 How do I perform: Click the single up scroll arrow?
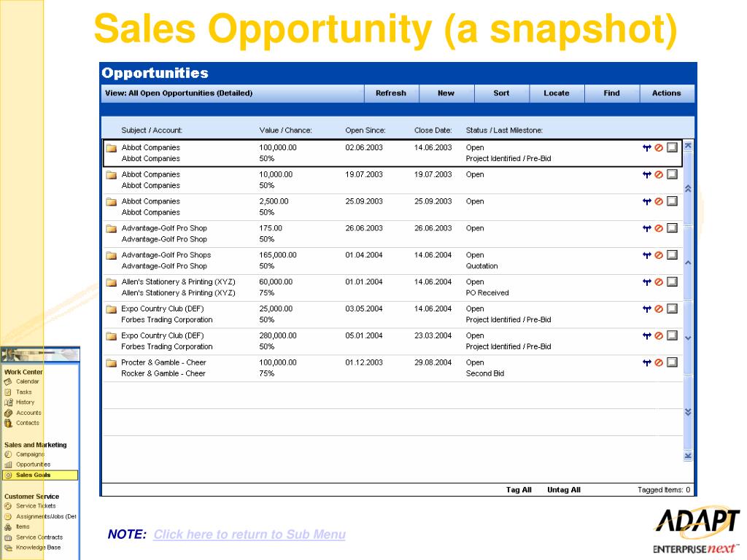[688, 262]
